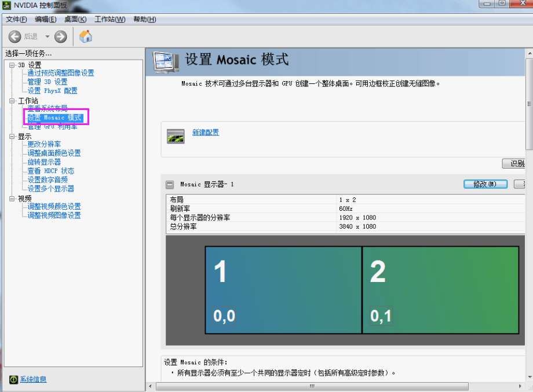The image size is (533, 392).
Task: Open the 工作站(W) menu
Action: [109, 19]
